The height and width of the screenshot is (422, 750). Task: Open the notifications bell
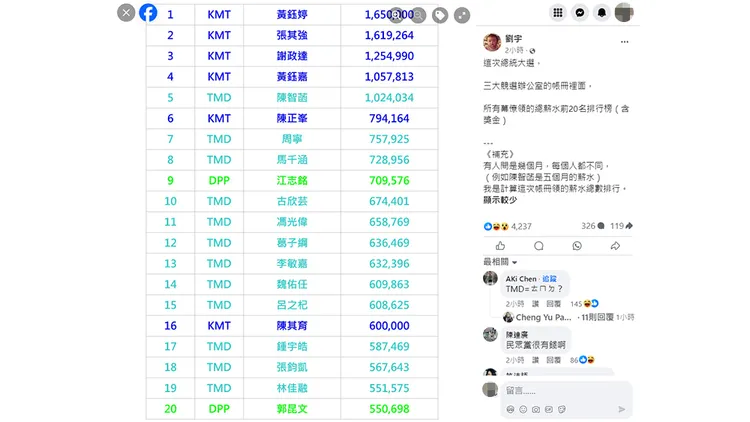602,12
